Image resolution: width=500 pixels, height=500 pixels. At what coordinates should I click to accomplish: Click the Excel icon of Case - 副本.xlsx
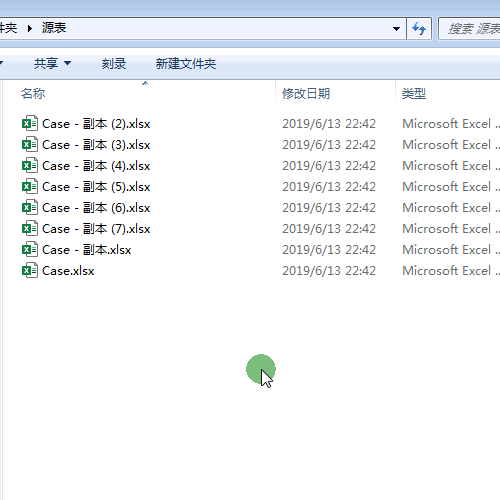tap(30, 250)
